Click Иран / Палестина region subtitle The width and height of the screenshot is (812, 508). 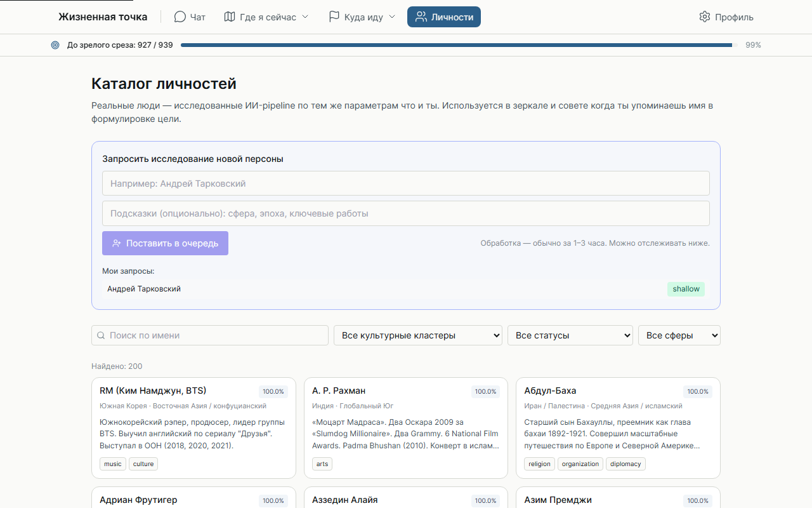pyautogui.click(x=603, y=406)
